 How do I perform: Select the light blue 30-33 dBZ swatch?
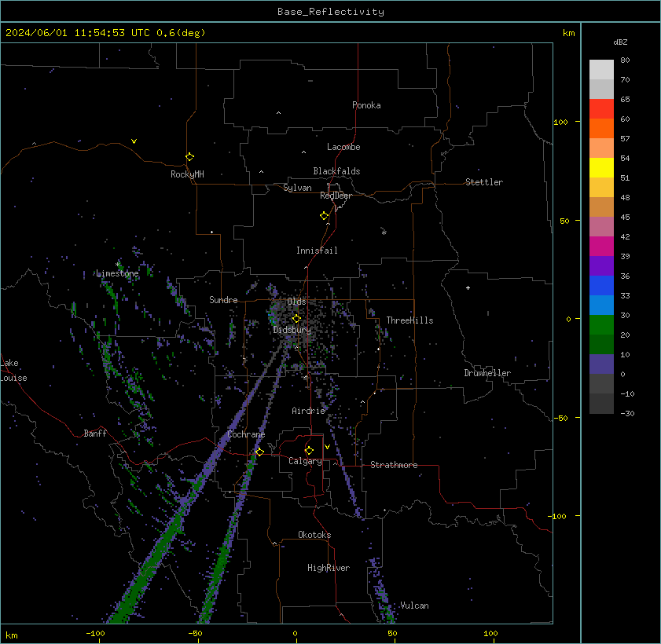601,305
